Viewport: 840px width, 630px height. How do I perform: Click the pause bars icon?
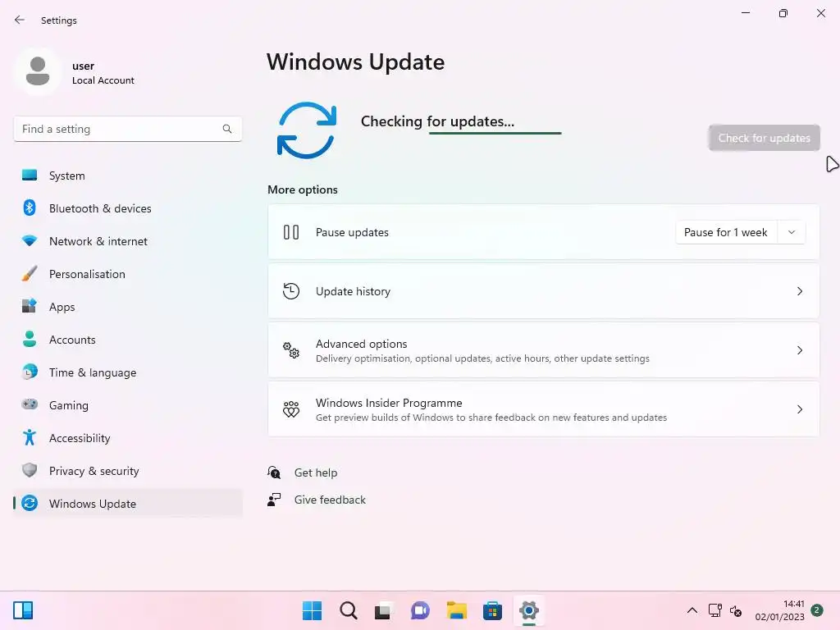coord(291,232)
